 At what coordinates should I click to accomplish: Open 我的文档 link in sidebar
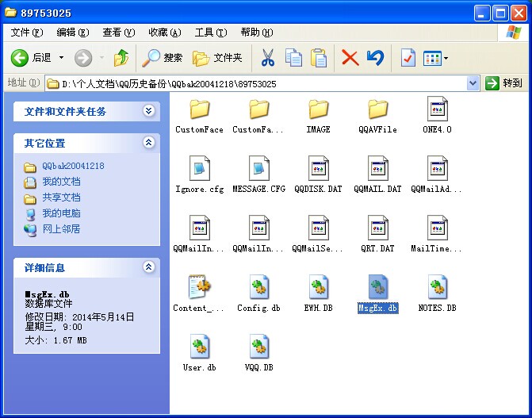coord(61,182)
